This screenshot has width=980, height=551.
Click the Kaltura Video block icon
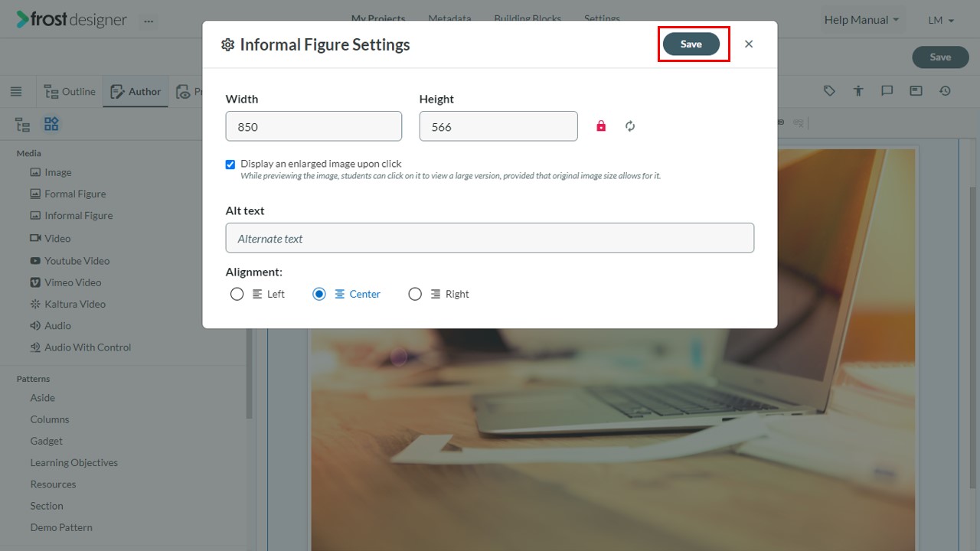point(35,304)
